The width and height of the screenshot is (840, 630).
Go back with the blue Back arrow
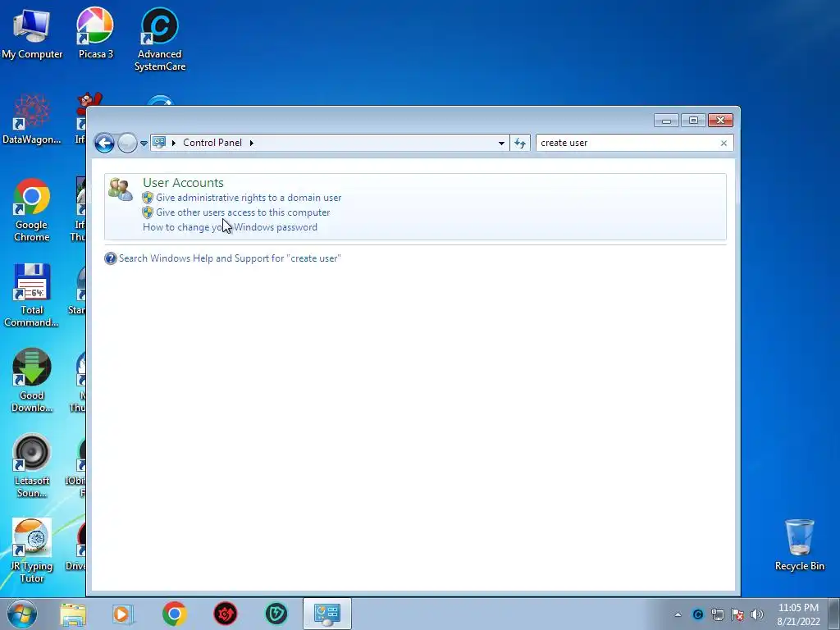point(104,143)
